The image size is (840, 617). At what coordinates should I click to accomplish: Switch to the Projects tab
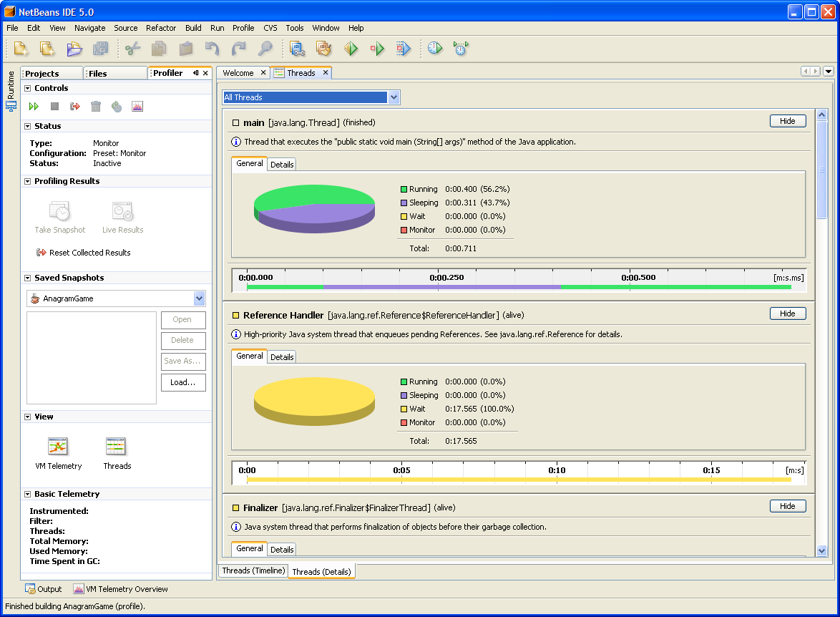(52, 74)
